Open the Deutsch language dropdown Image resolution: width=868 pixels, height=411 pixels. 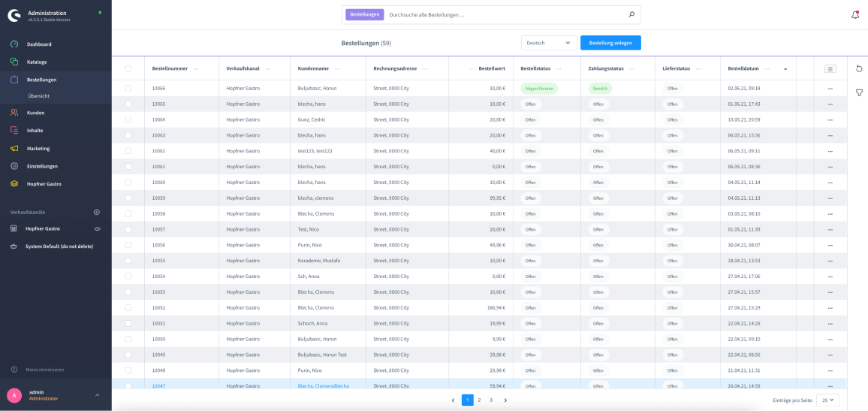(x=549, y=43)
